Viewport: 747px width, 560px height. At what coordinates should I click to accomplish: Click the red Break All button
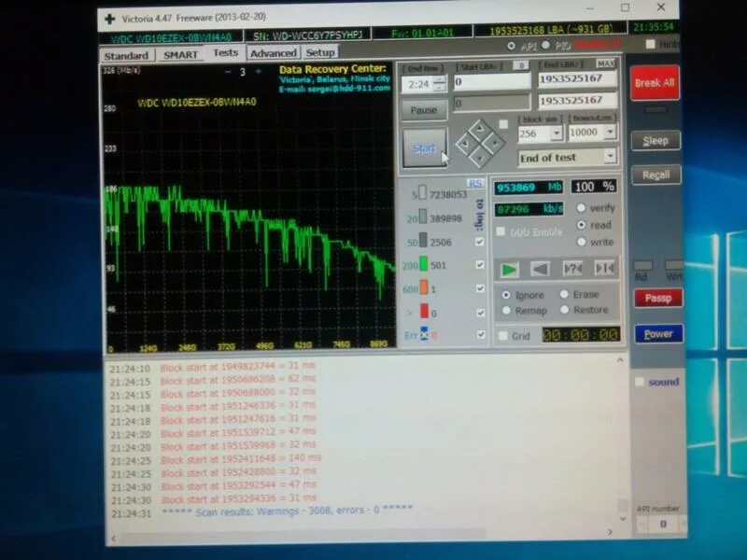655,83
